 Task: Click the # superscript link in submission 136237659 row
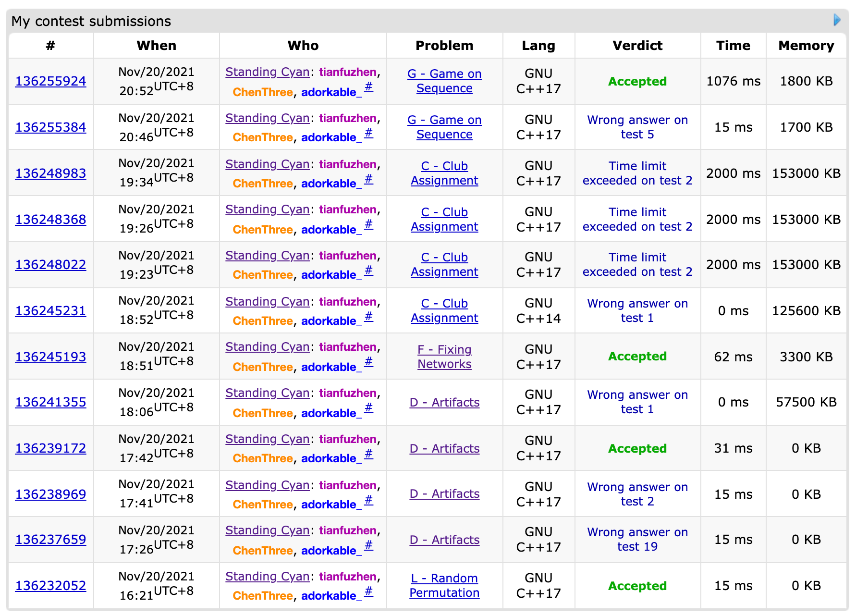(x=368, y=545)
